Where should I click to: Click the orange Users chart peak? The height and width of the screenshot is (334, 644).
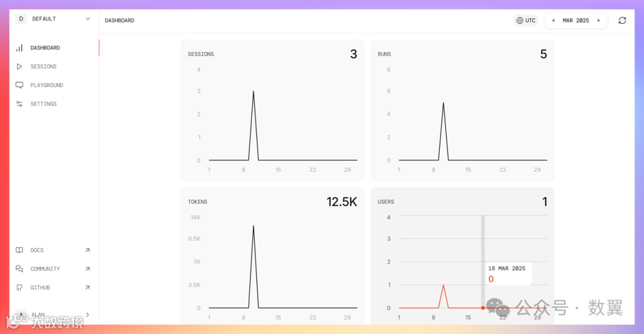pyautogui.click(x=443, y=286)
